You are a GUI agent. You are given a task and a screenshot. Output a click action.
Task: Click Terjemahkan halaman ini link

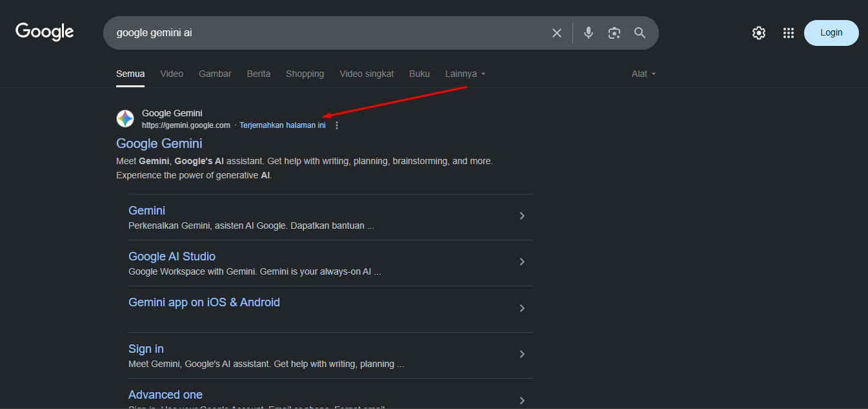pyautogui.click(x=283, y=125)
